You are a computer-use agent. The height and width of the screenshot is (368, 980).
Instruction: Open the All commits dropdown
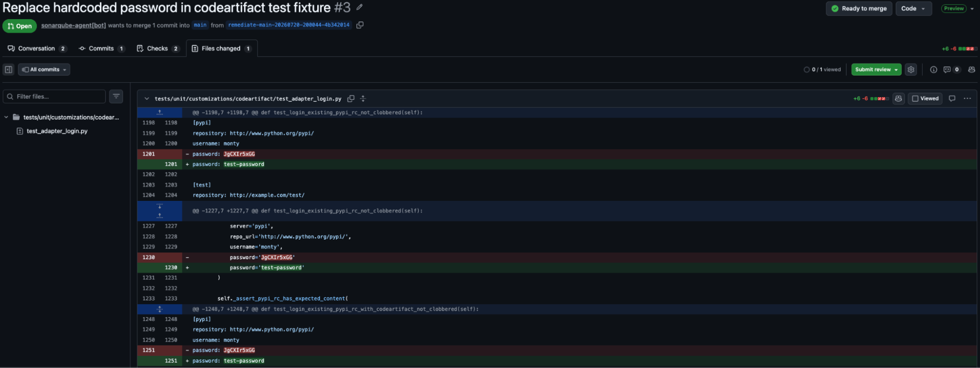[x=44, y=70]
